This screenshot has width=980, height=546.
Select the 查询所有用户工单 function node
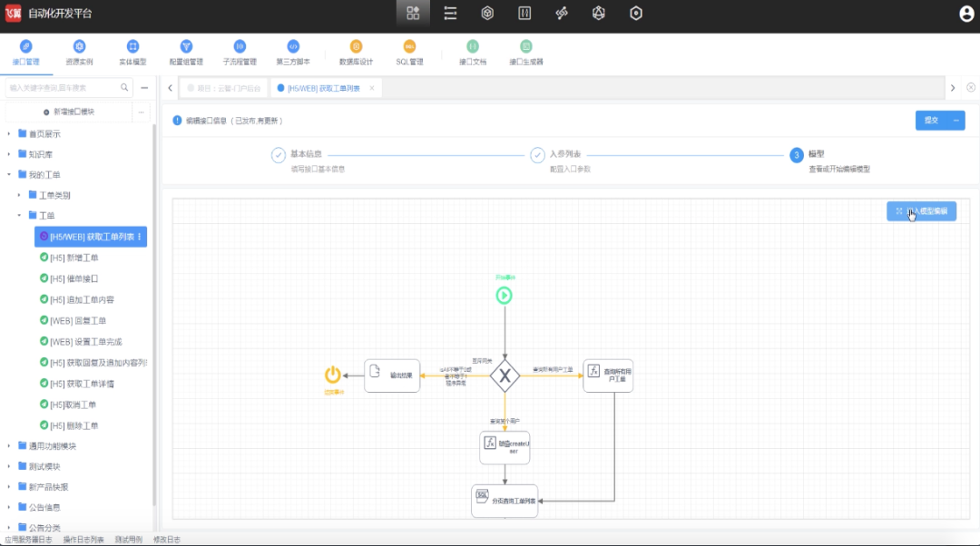[608, 375]
